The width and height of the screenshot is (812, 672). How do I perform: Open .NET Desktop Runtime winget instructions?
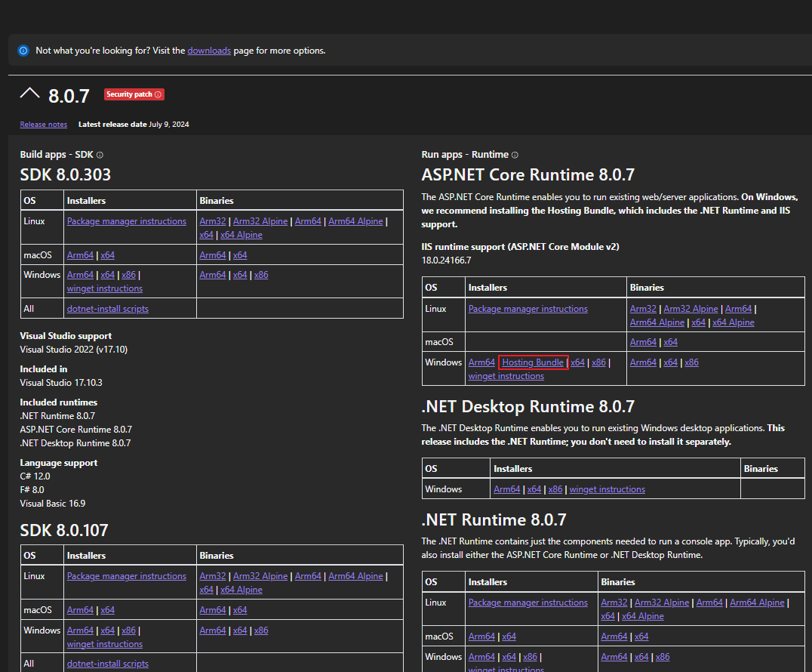click(x=607, y=489)
